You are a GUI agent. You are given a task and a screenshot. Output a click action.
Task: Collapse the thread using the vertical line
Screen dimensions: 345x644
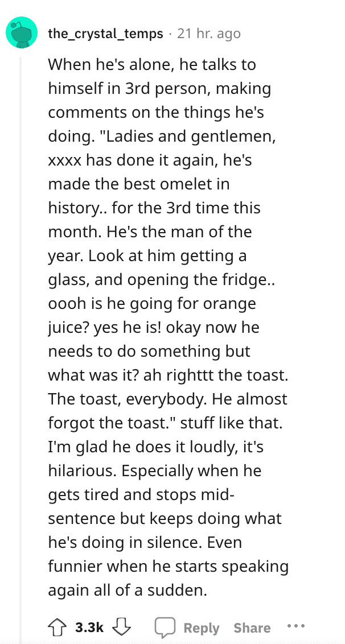tap(21, 349)
